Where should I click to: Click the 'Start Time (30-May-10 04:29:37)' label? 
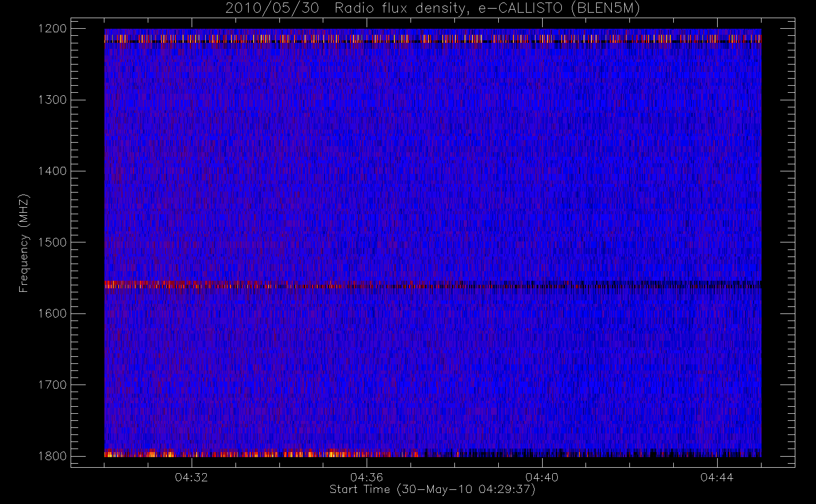(432, 489)
